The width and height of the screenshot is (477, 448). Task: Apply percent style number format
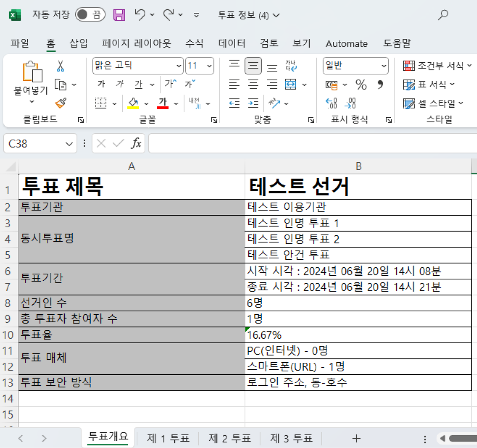(361, 85)
